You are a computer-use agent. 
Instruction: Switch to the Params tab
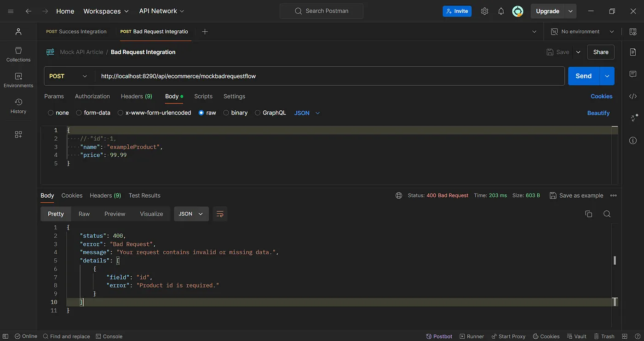click(x=54, y=96)
